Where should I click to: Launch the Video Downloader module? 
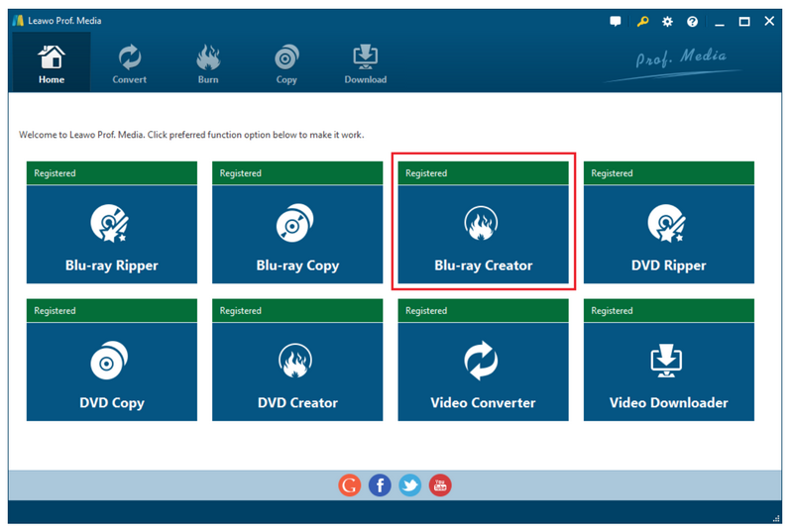pos(668,372)
